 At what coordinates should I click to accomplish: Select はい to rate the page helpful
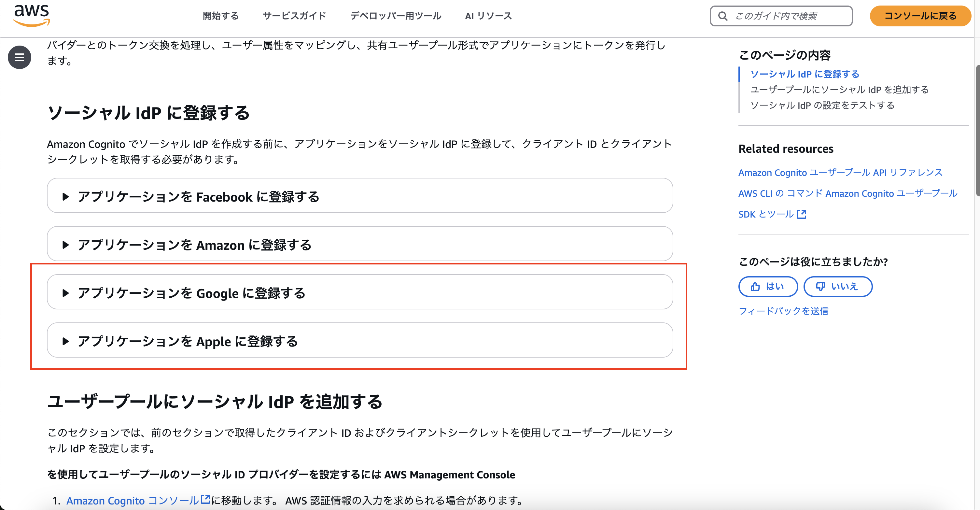click(x=768, y=287)
